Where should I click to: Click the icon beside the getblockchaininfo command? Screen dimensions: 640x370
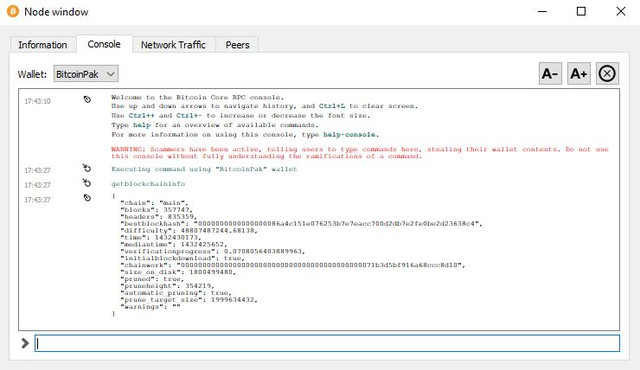(x=87, y=183)
